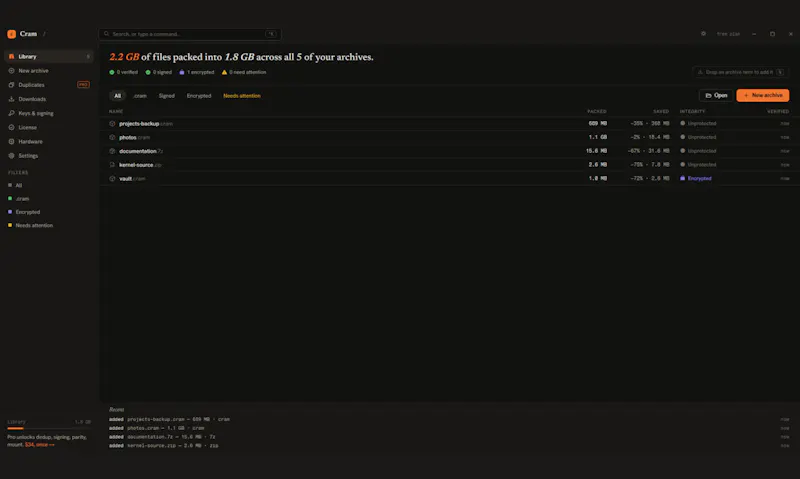Click the PRO badge beside Duplicates
The width and height of the screenshot is (800, 479).
(83, 85)
